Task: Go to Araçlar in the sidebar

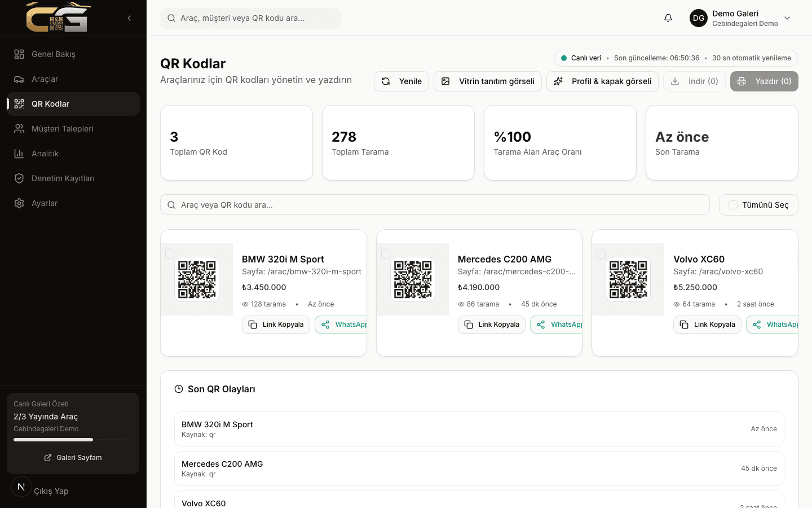Action: pyautogui.click(x=73, y=79)
